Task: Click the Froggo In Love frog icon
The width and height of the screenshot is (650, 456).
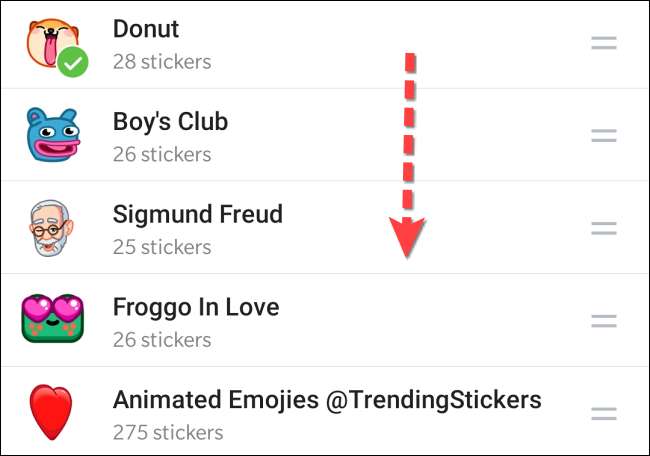Action: (x=51, y=320)
